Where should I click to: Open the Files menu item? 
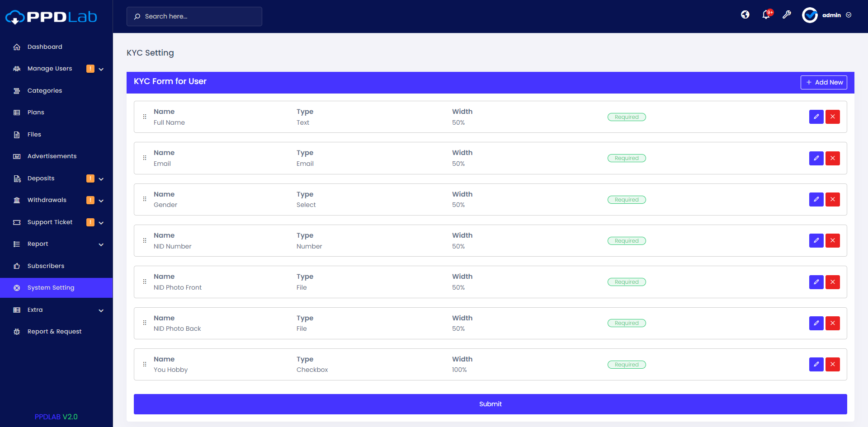(34, 135)
